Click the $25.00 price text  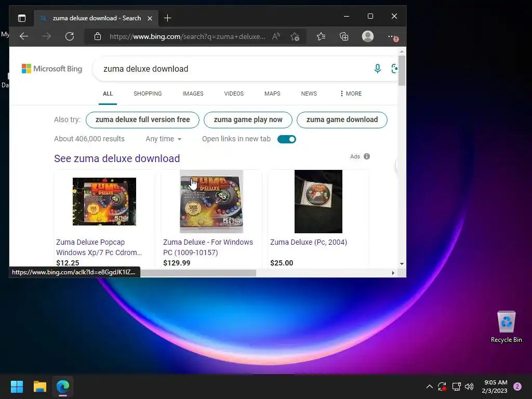click(282, 263)
